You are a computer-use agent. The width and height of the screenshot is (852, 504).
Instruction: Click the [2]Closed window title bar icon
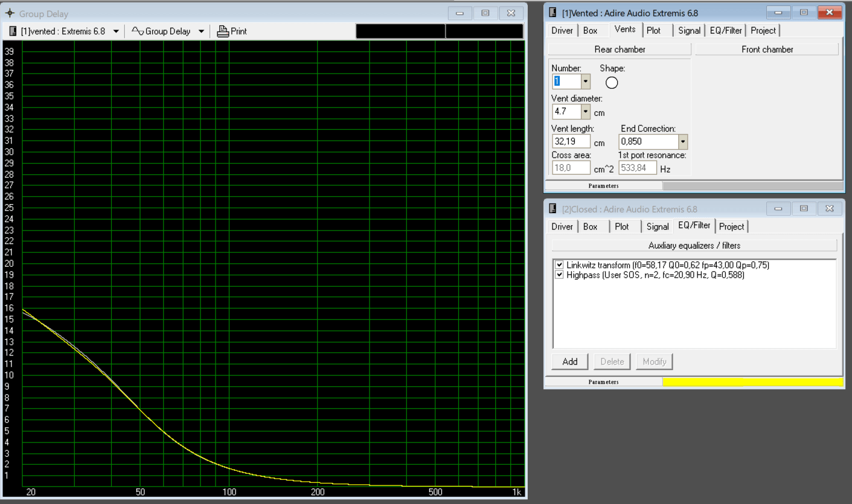(x=553, y=209)
